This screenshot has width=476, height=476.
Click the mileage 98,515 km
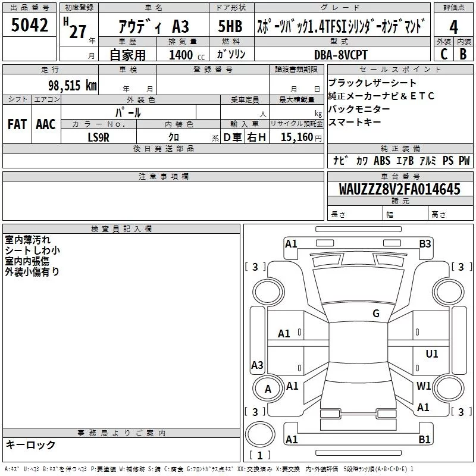click(72, 85)
